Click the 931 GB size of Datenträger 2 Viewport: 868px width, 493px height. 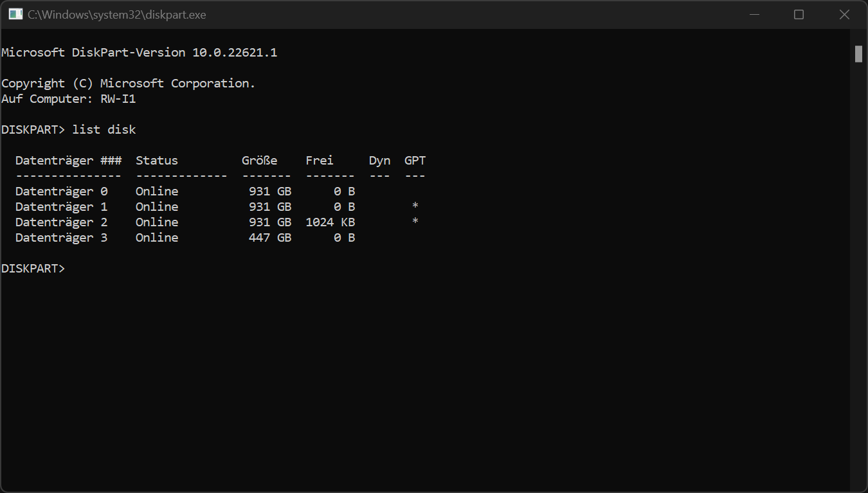(270, 222)
